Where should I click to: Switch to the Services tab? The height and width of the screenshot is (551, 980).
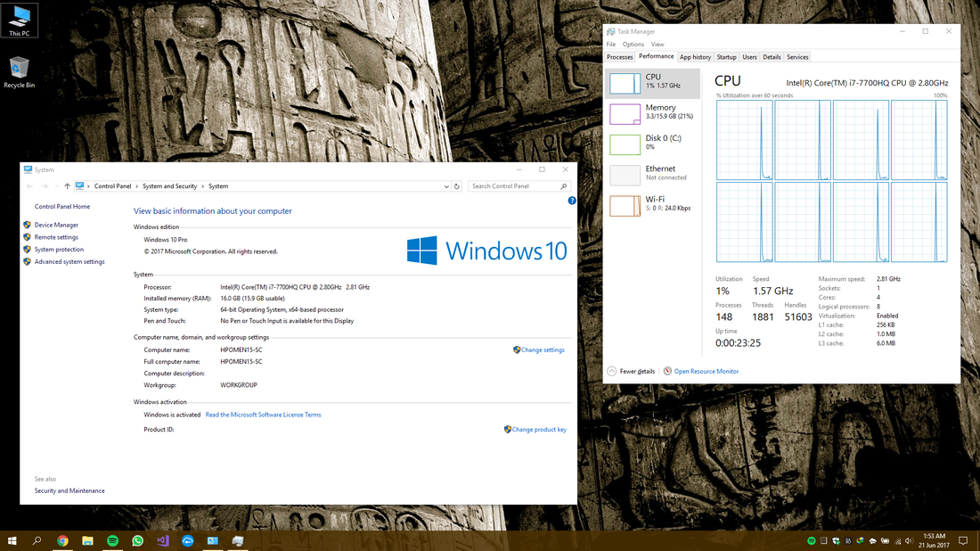pos(797,57)
